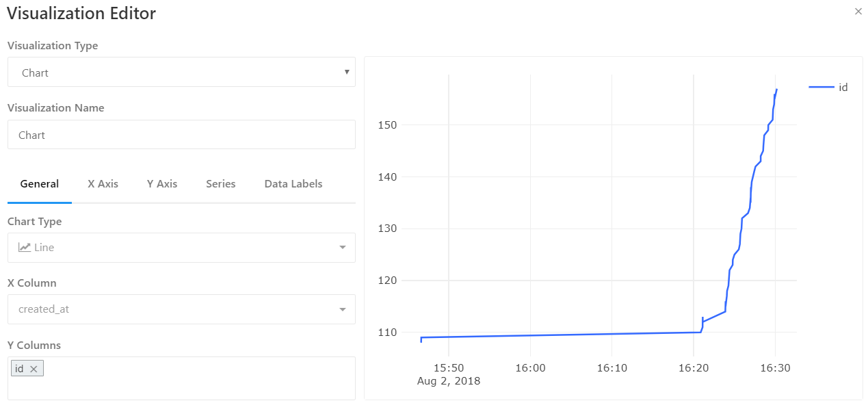Click the id legend line swatch

(x=821, y=87)
